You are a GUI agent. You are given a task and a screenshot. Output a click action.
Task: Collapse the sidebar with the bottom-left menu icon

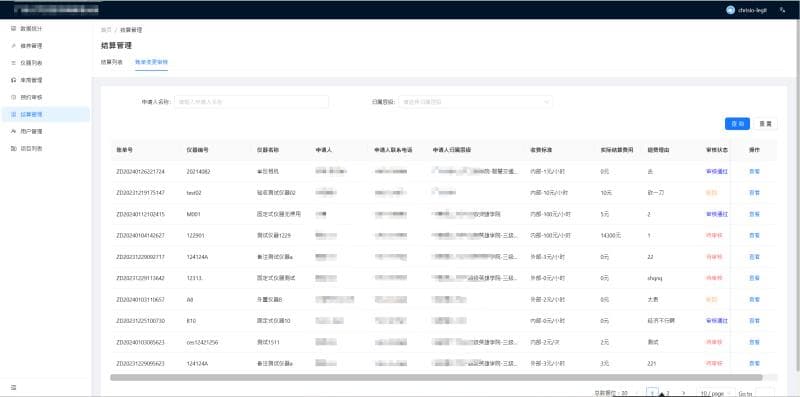[x=14, y=388]
